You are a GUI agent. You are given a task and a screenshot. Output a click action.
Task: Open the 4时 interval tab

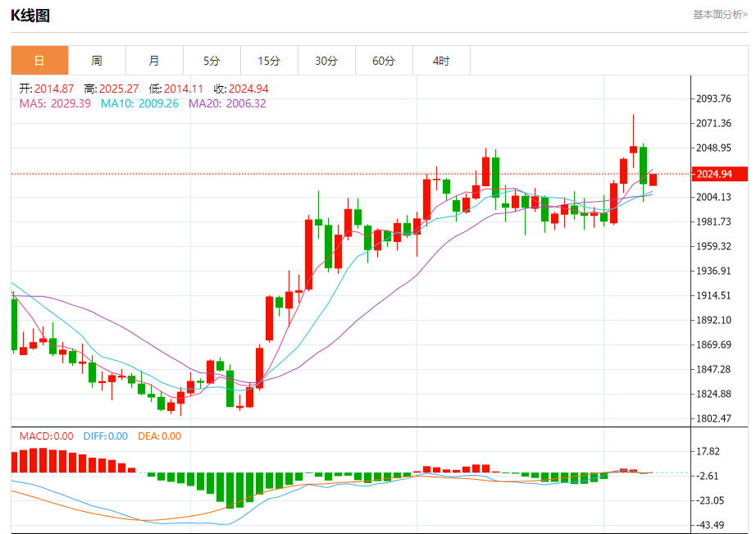click(x=441, y=61)
